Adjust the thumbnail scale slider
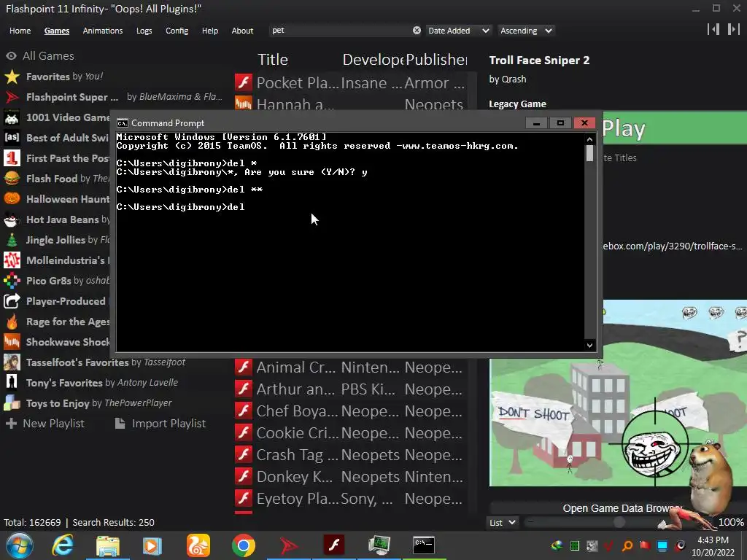The image size is (747, 560). [x=619, y=522]
